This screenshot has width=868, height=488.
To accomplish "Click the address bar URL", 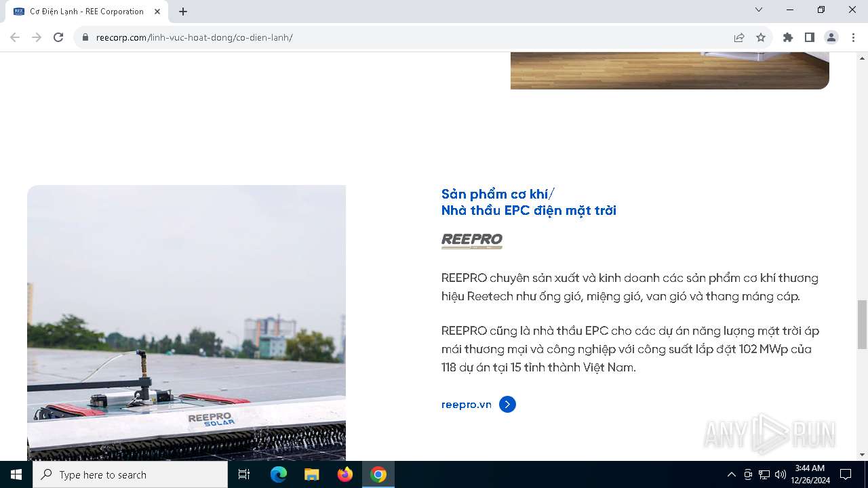I will (x=195, y=37).
